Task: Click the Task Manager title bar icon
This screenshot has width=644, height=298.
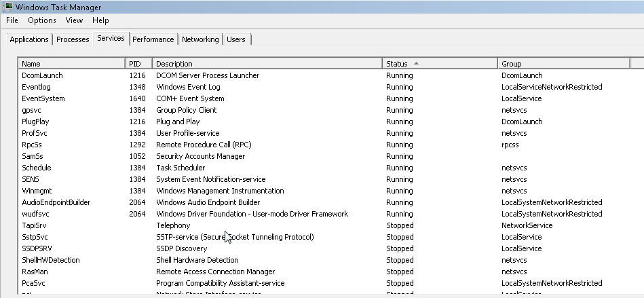Action: [7, 7]
